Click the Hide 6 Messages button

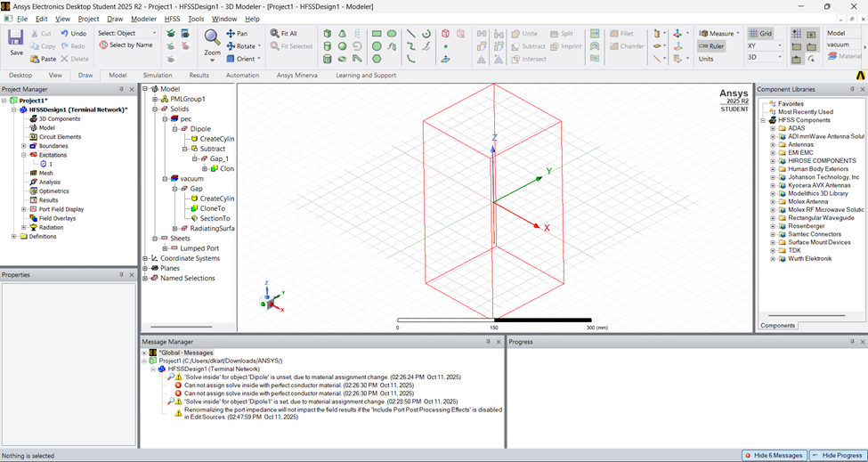click(x=773, y=455)
